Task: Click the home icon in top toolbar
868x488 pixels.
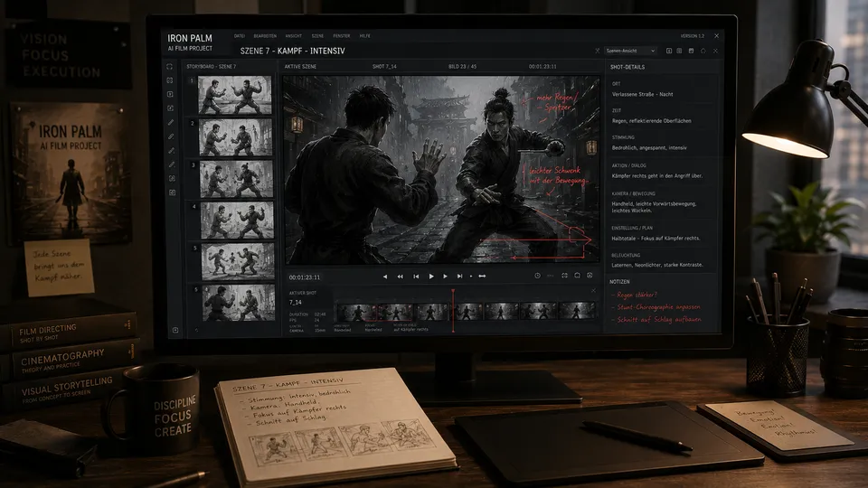Action: click(703, 51)
